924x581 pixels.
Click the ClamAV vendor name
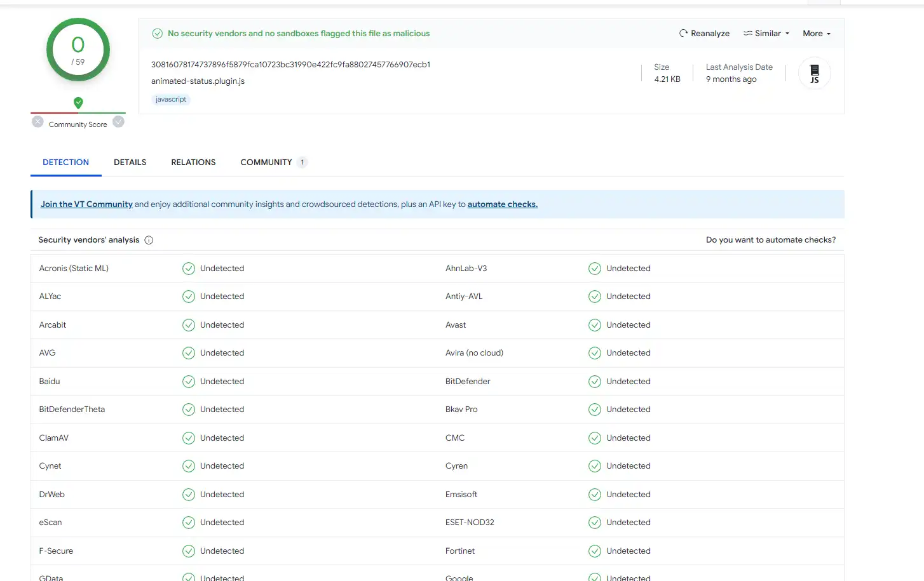53,438
